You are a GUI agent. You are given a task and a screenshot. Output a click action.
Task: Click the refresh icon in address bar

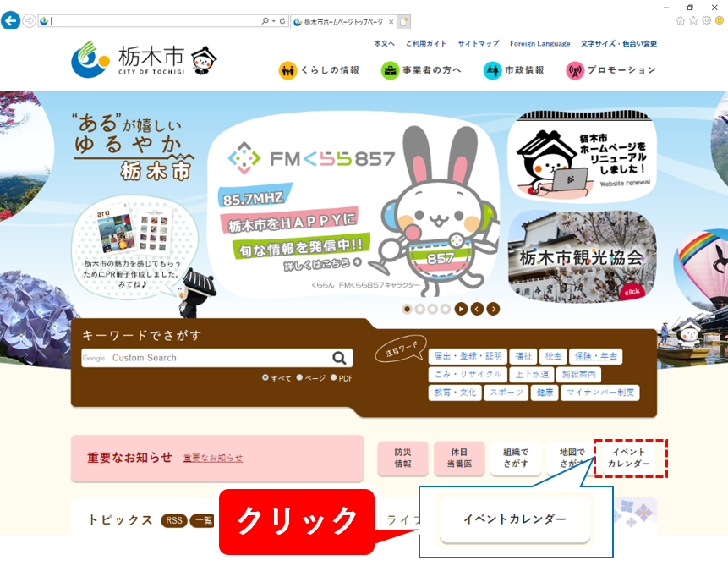282,21
